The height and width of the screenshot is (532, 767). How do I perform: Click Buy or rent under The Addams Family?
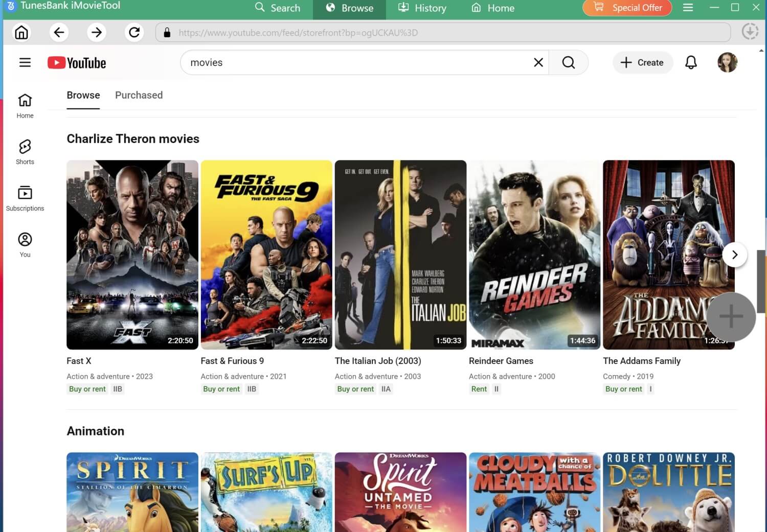pyautogui.click(x=624, y=389)
